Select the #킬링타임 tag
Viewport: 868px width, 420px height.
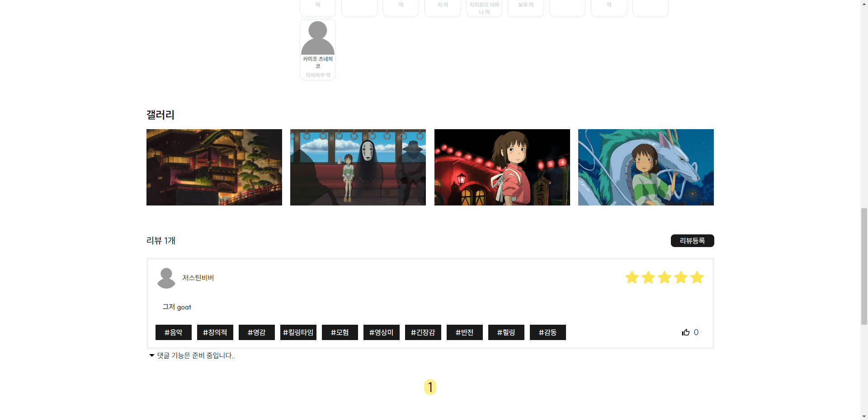[298, 332]
